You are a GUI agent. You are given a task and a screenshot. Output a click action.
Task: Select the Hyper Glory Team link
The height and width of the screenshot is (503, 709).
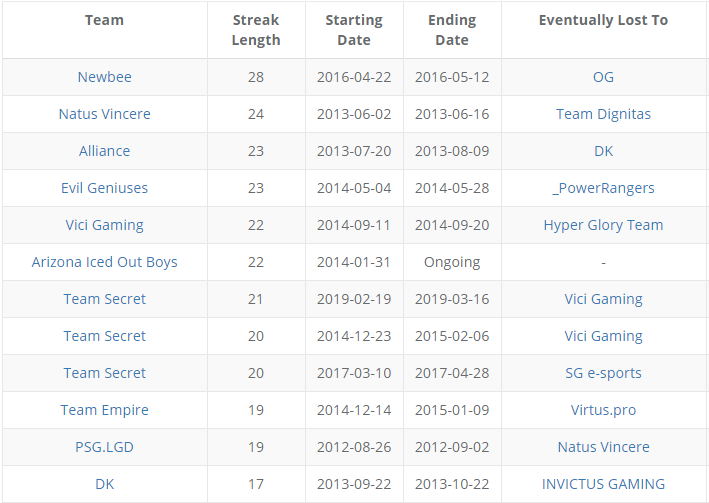(x=603, y=225)
